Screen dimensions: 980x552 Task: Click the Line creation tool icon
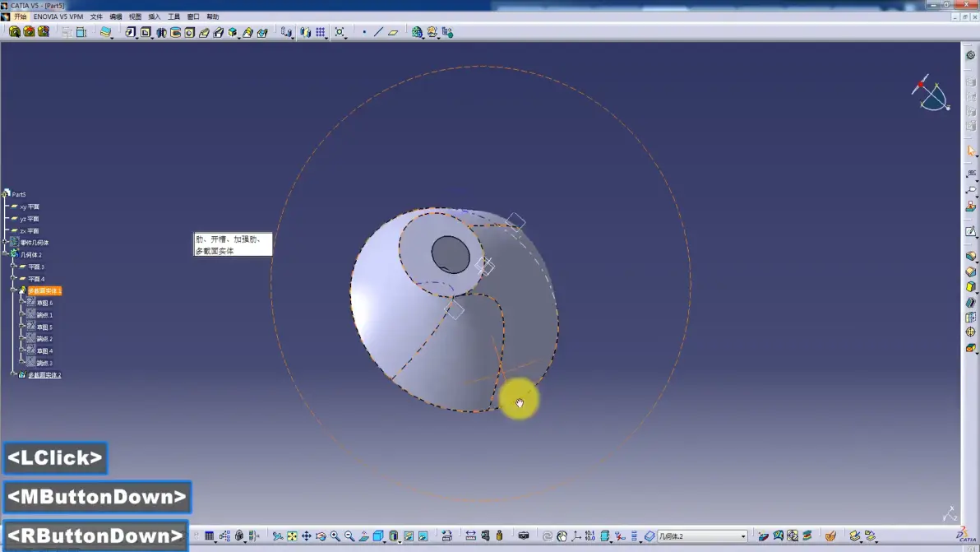coord(379,32)
